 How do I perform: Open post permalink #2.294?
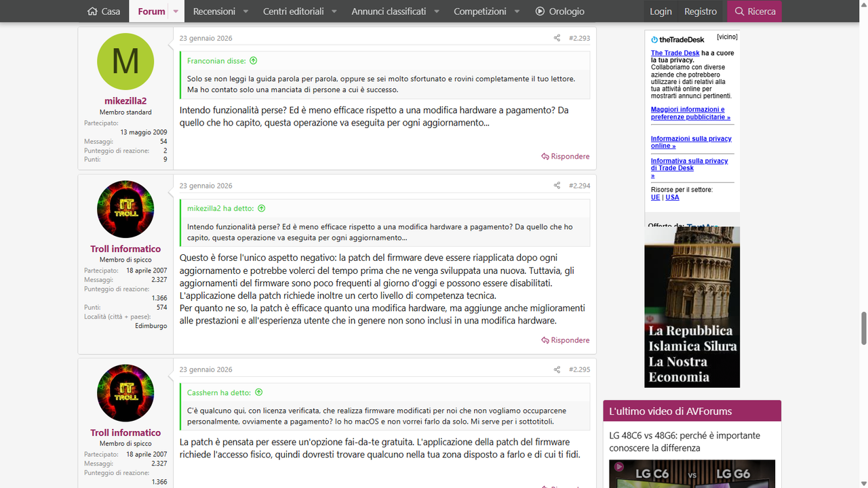579,186
